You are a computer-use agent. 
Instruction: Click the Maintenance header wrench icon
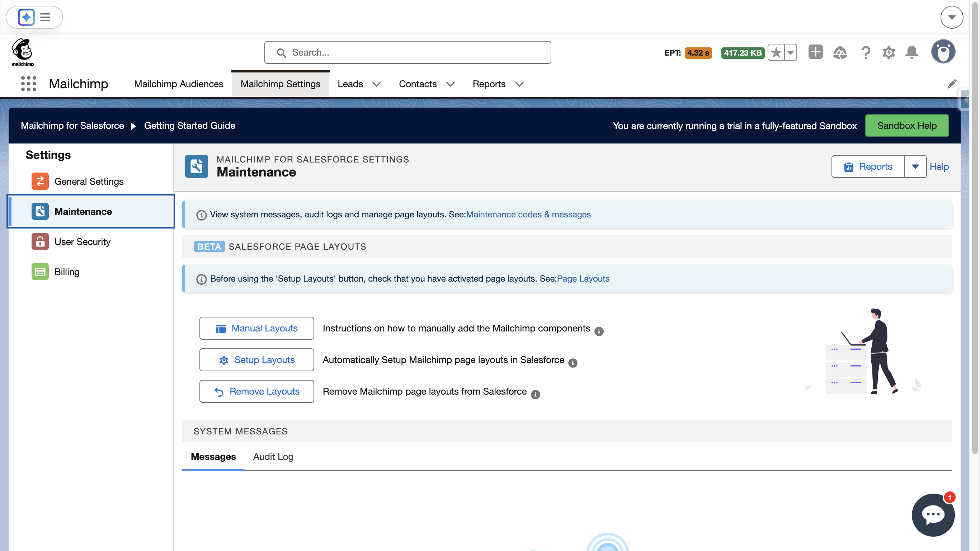pyautogui.click(x=196, y=166)
